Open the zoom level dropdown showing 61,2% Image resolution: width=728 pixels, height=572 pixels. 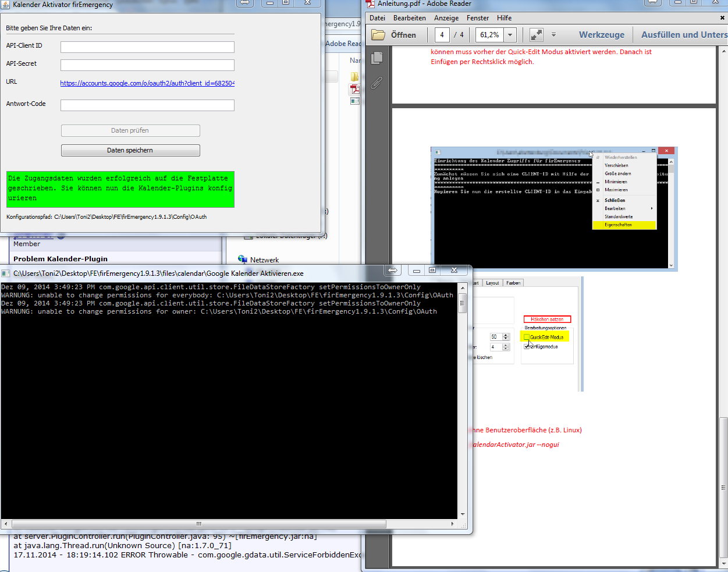click(510, 35)
